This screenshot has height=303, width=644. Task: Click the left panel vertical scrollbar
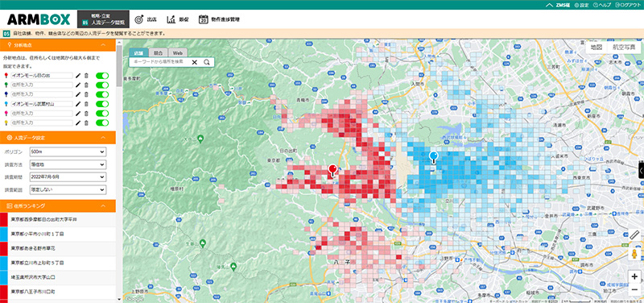(x=119, y=66)
